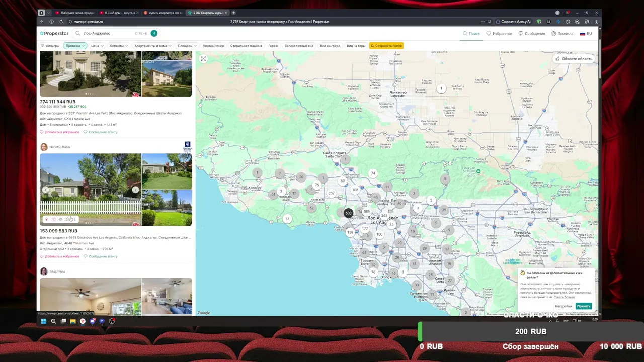
Task: Add Franklin Ave house to favorites
Action: (60, 132)
